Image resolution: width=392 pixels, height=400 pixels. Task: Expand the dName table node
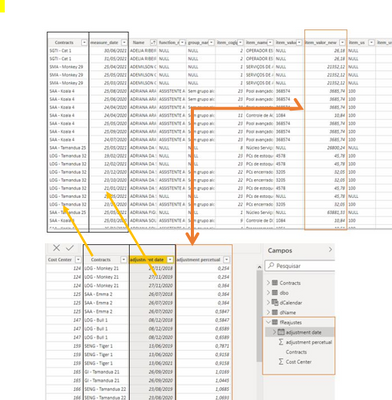pyautogui.click(x=268, y=312)
